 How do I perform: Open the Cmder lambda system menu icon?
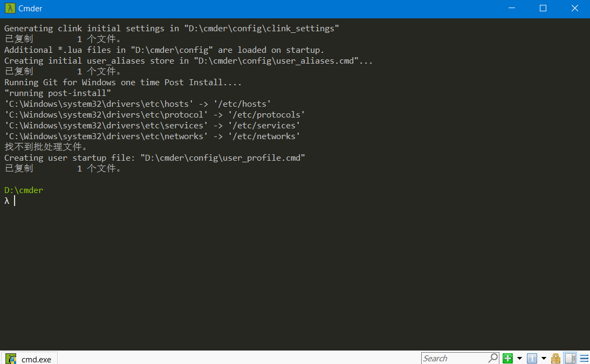9,8
